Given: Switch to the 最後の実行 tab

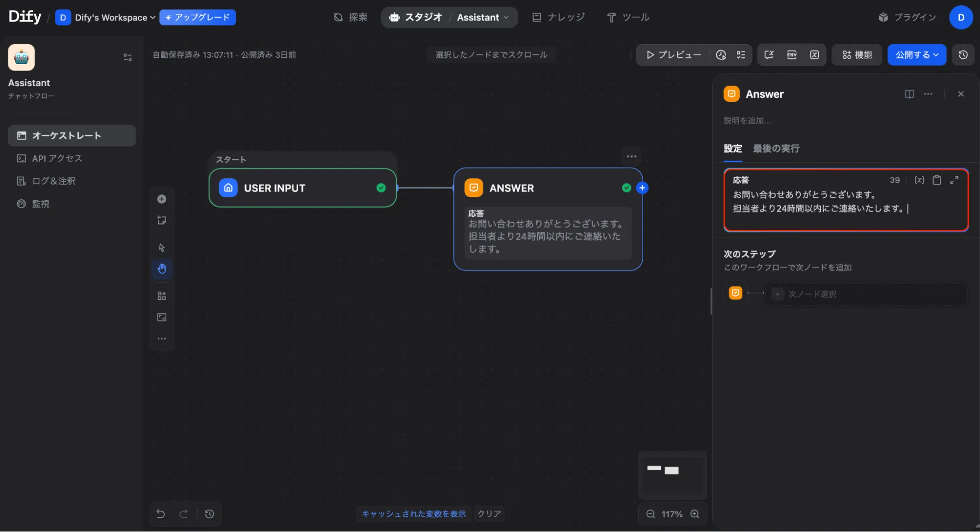Looking at the screenshot, I should click(776, 148).
